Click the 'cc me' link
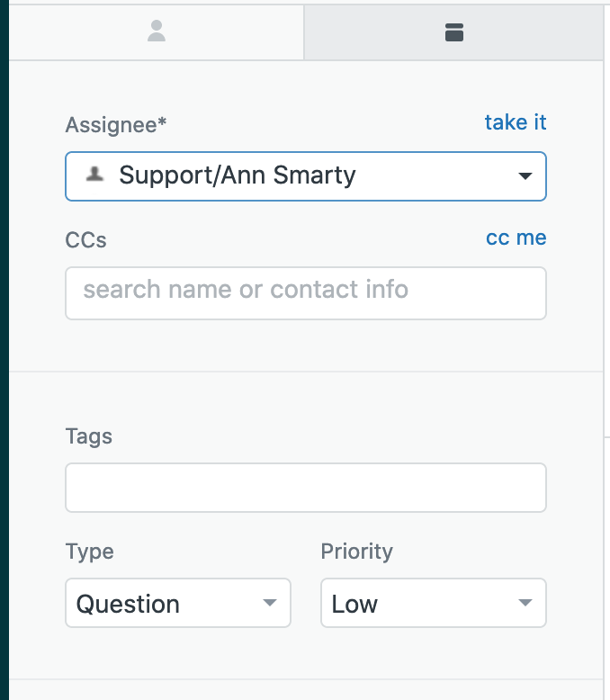The height and width of the screenshot is (700, 610). pos(516,238)
